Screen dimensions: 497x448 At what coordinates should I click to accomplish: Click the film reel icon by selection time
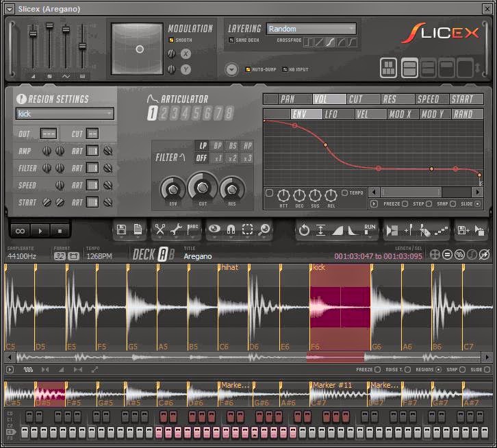pyautogui.click(x=435, y=254)
